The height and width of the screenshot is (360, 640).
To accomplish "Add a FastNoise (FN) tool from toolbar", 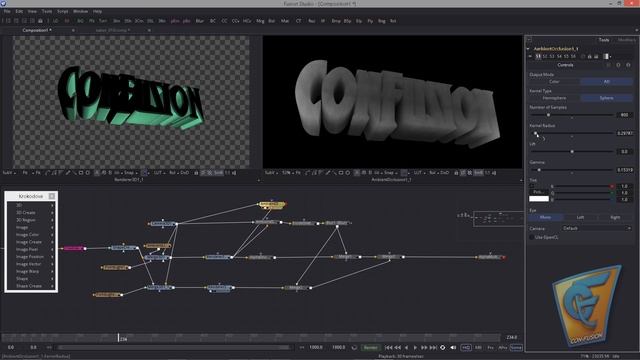I will click(91, 21).
